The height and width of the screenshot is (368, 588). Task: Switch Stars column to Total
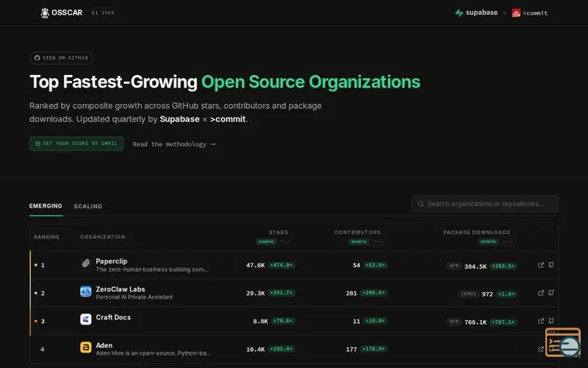[285, 241]
